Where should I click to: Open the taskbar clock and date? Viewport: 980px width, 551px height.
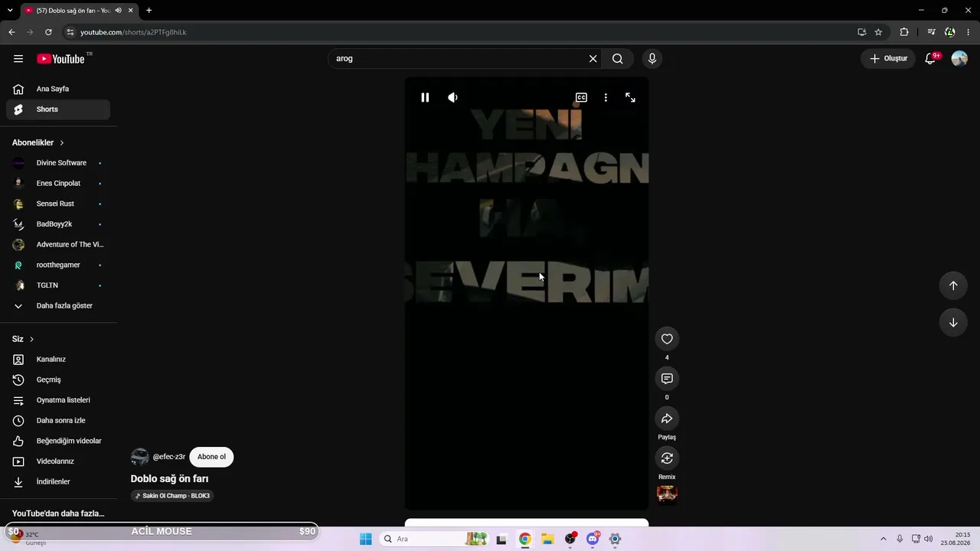[x=955, y=539]
